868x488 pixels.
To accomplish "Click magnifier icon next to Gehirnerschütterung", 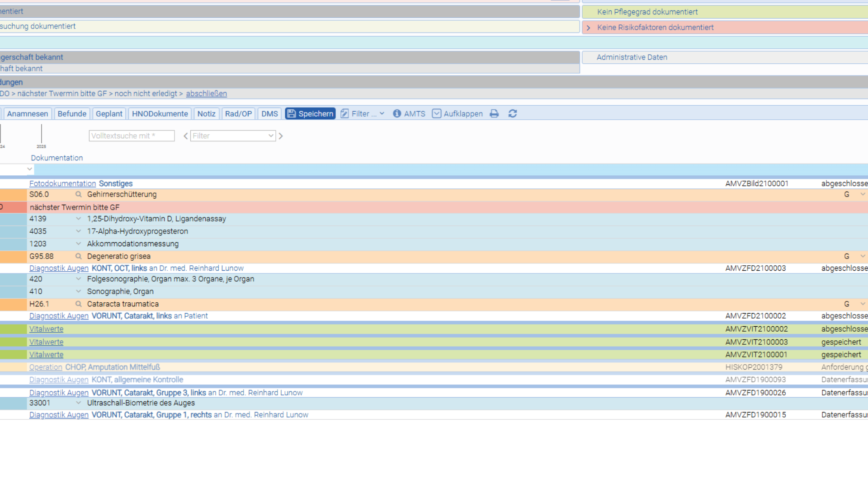I will coord(78,194).
